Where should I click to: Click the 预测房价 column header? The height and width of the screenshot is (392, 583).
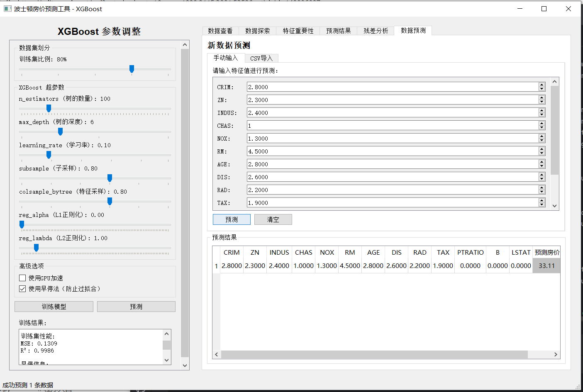[547, 252]
